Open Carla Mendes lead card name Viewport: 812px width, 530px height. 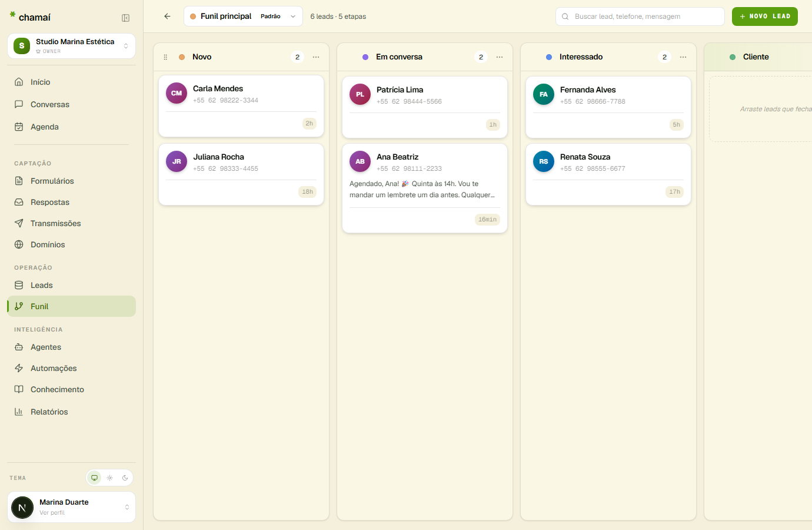pyautogui.click(x=218, y=88)
